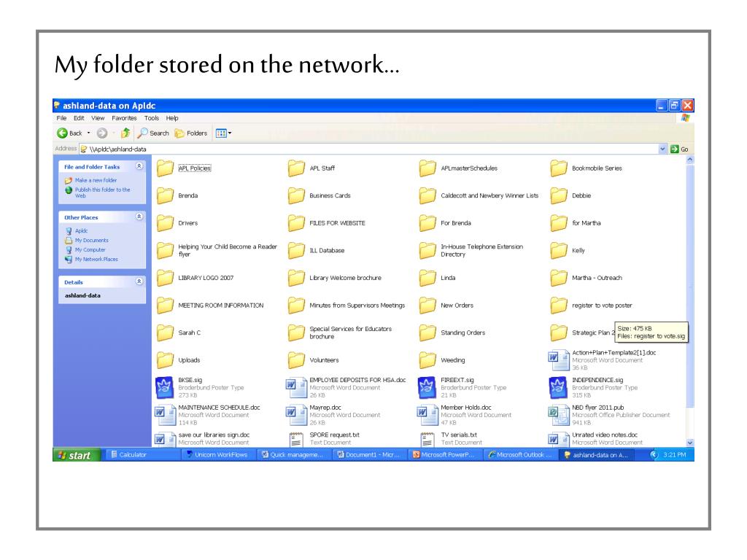Select the SPORE request.txt file
747x560 pixels.
325,438
